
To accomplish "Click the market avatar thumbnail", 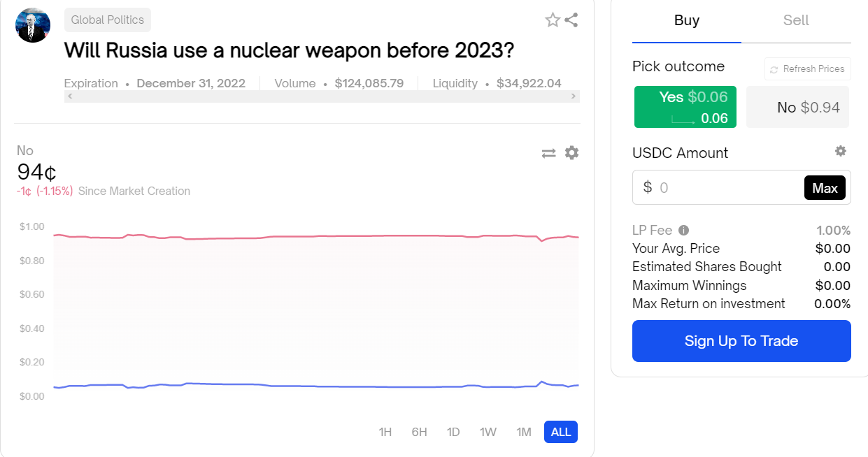I will click(33, 25).
